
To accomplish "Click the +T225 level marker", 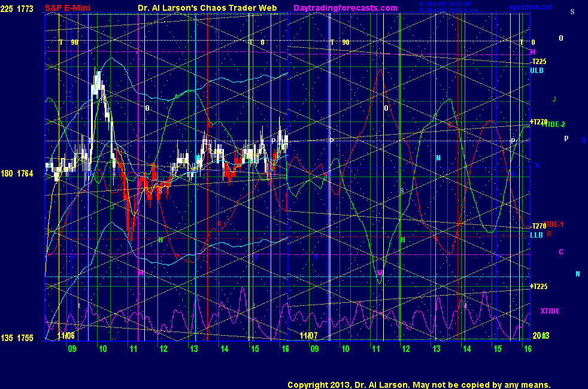I will pyautogui.click(x=538, y=286).
